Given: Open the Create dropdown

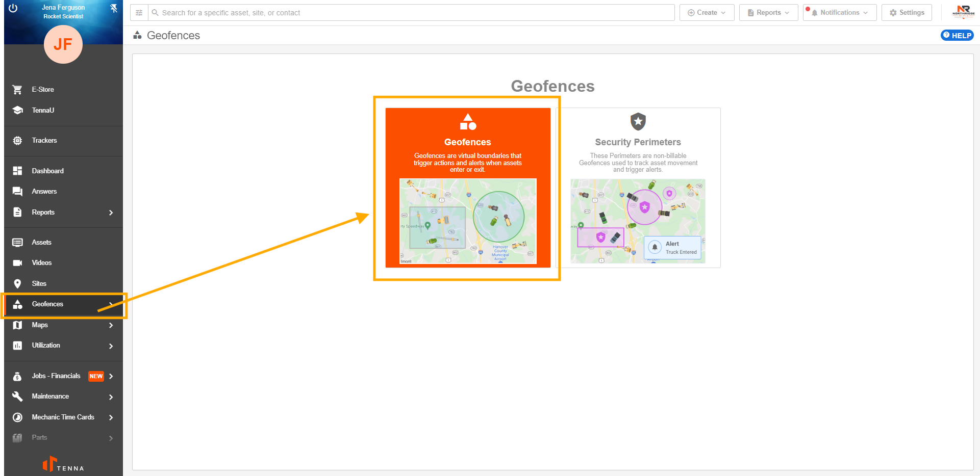Looking at the screenshot, I should (x=707, y=13).
